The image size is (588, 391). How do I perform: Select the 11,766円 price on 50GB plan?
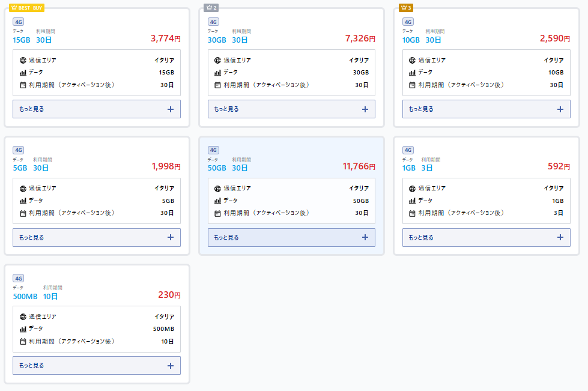point(359,166)
